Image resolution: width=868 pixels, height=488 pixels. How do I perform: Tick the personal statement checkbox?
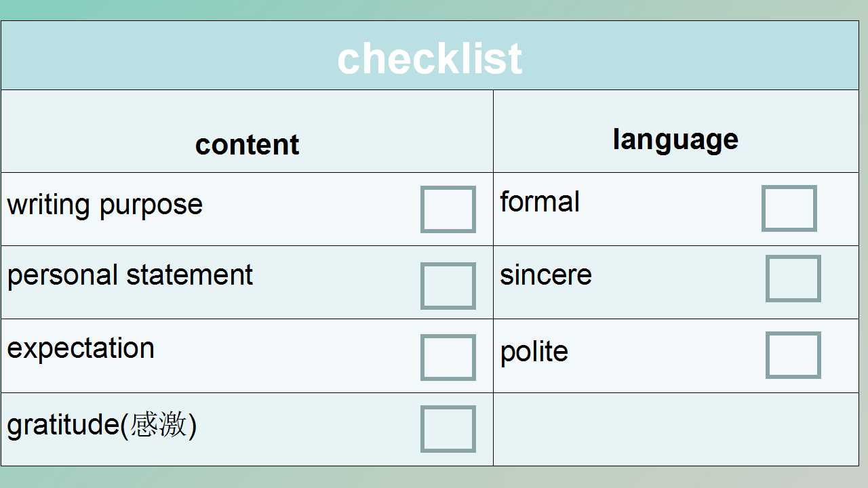pyautogui.click(x=448, y=286)
